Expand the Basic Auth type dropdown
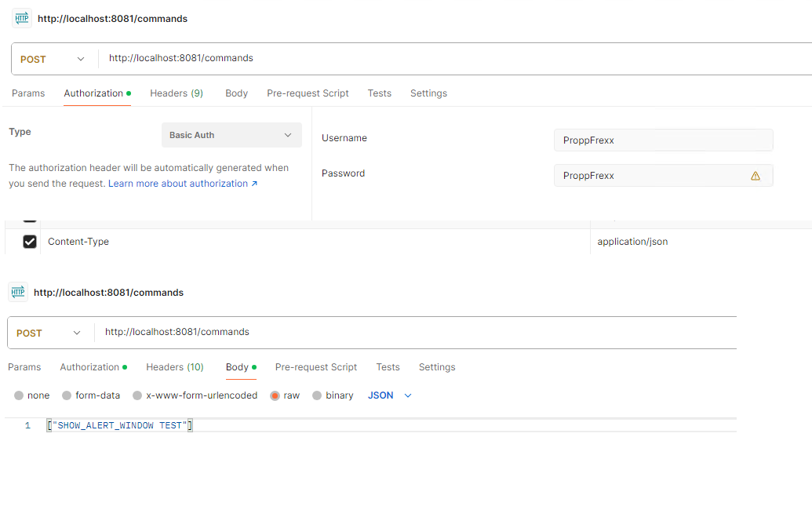Image resolution: width=812 pixels, height=521 pixels. [231, 135]
